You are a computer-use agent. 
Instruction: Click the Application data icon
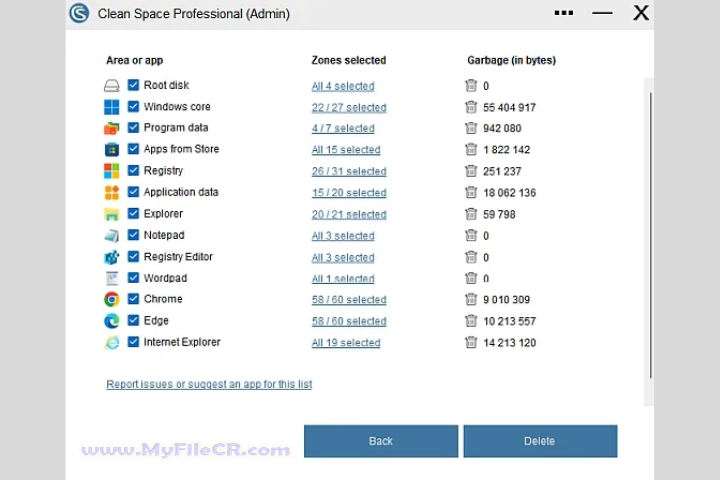pyautogui.click(x=112, y=192)
